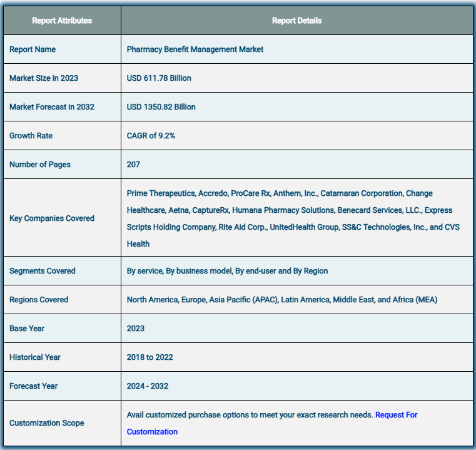Click the Number of Pages label
This screenshot has width=476, height=450.
[40, 165]
